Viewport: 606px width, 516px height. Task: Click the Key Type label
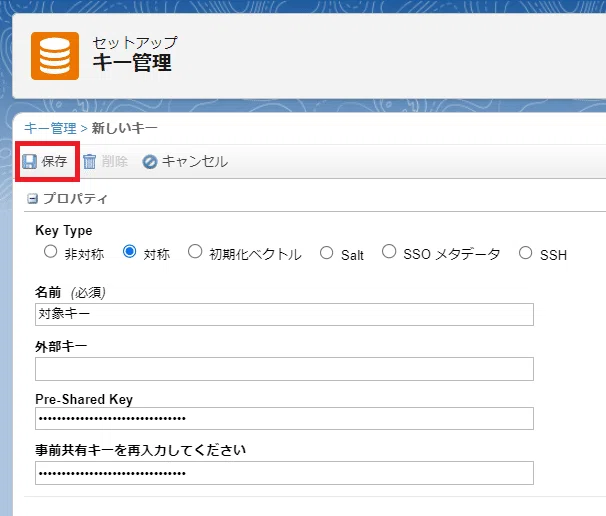(x=64, y=231)
